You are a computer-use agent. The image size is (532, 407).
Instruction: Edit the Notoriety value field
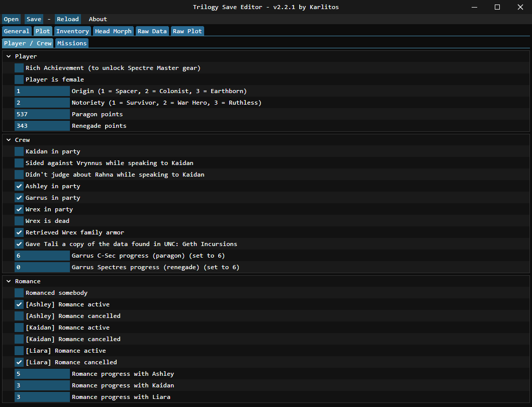pos(42,103)
